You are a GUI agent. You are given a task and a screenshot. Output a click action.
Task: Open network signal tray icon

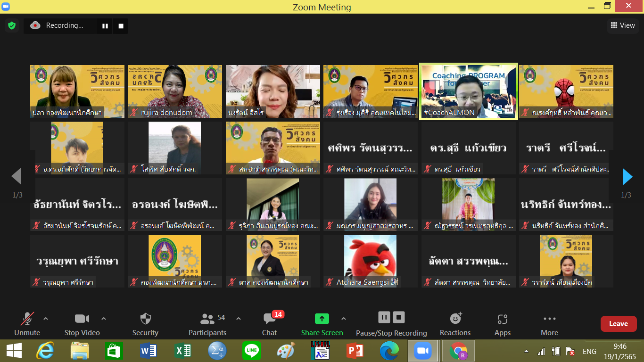click(x=542, y=352)
